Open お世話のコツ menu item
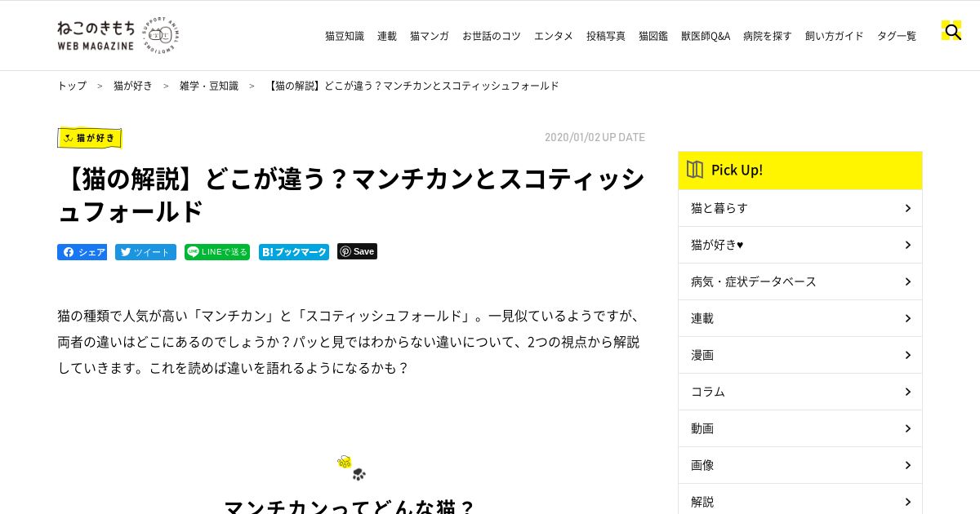Screen dimensions: 980x514 492,36
